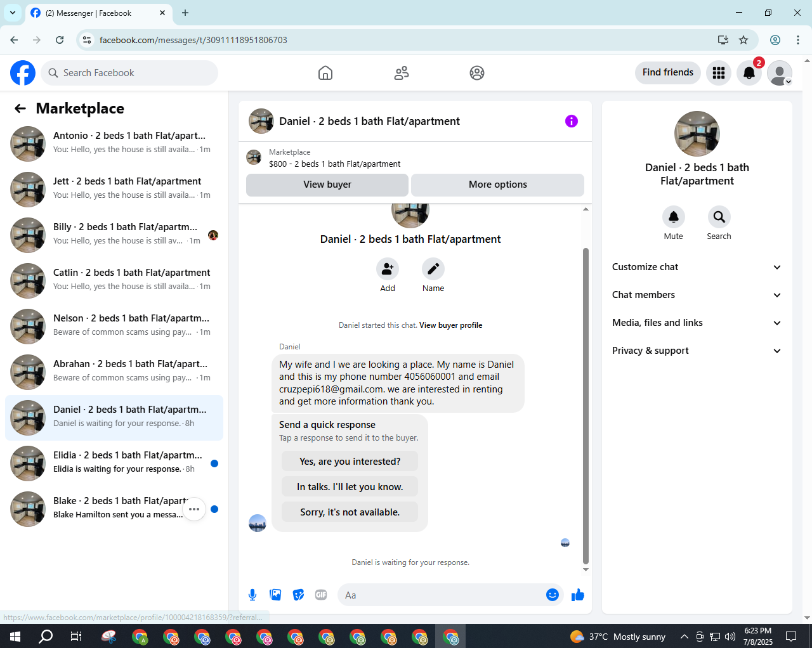This screenshot has height=648, width=812.
Task: Send quick response 'In talks. I'll let you know.'
Action: coord(350,487)
